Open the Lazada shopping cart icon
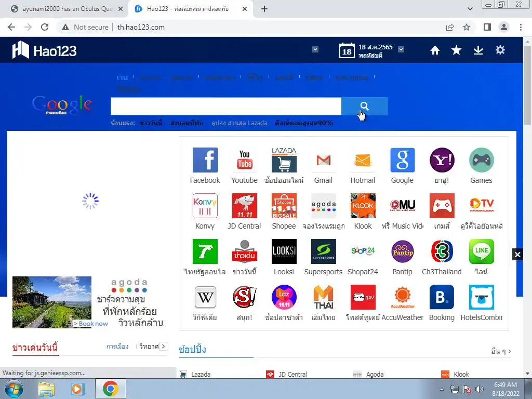 coord(284,160)
